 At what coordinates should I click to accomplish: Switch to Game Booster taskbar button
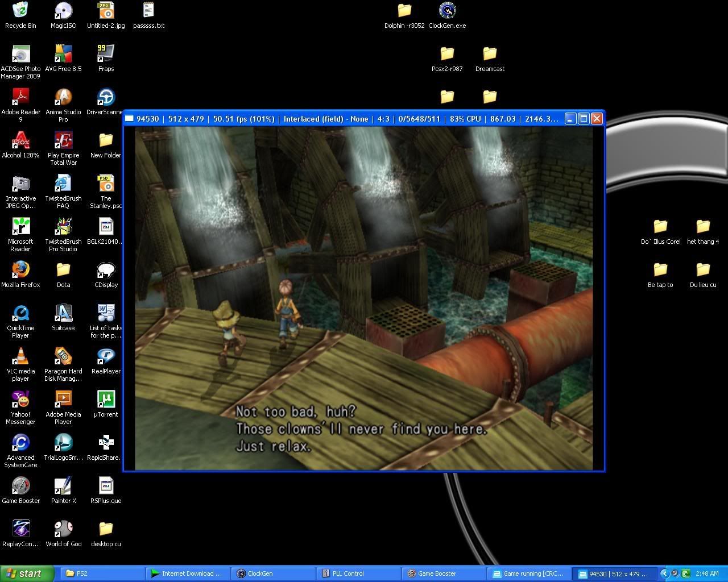coord(444,573)
